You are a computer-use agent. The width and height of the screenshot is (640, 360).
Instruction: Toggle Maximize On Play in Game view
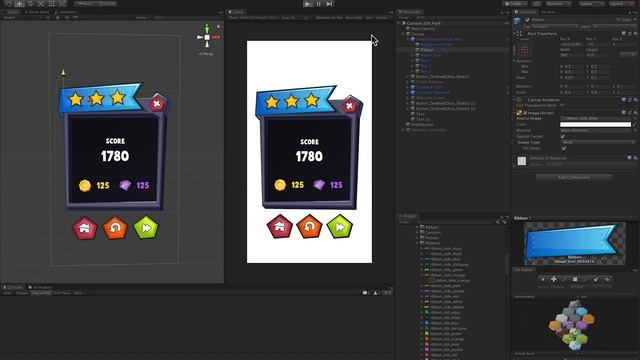point(329,18)
